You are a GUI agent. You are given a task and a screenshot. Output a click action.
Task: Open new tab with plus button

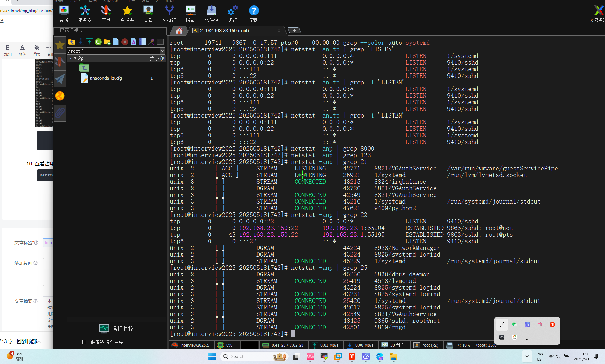coord(294,31)
